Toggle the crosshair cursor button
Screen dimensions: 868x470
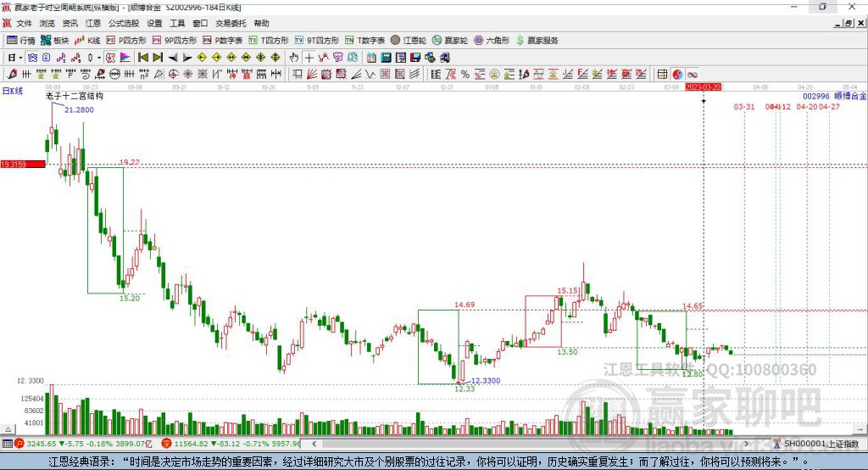(x=309, y=58)
